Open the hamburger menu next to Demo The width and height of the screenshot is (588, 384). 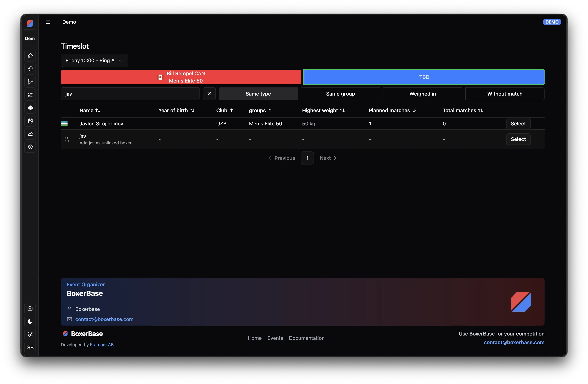48,22
